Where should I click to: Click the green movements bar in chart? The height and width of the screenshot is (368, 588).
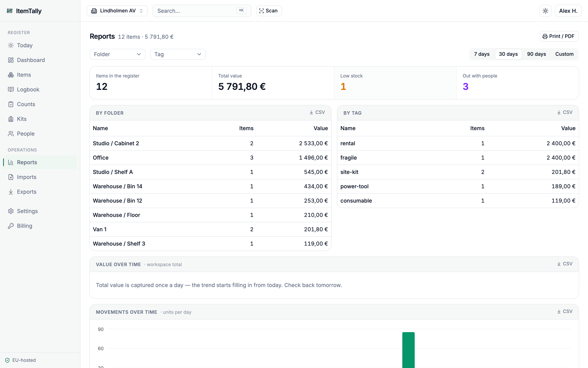[x=409, y=350]
